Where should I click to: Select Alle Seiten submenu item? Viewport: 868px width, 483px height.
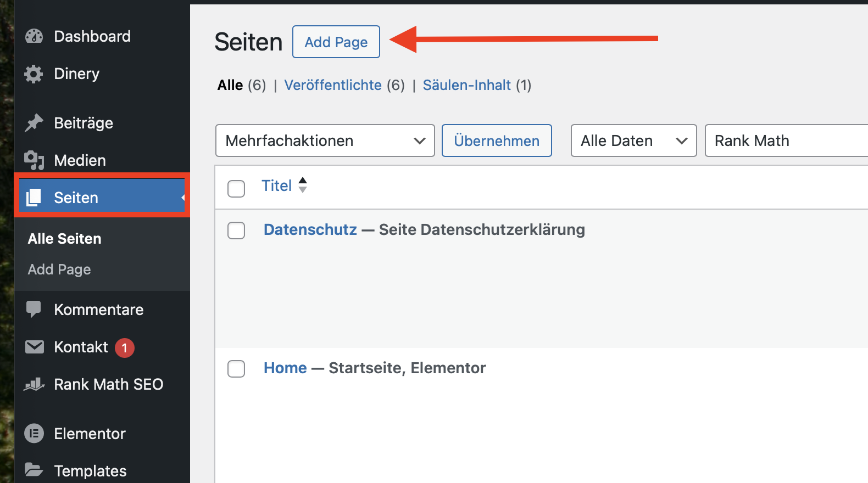(x=65, y=239)
